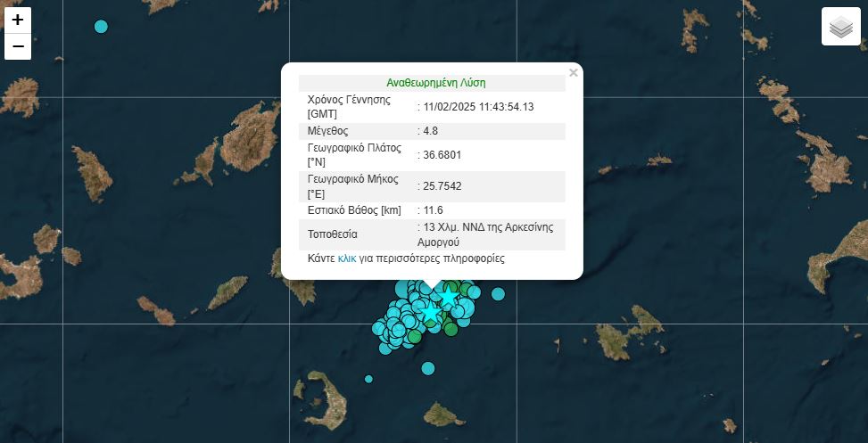The height and width of the screenshot is (443, 868).
Task: Click the lone cyan circle below the cluster
Action: click(x=428, y=368)
